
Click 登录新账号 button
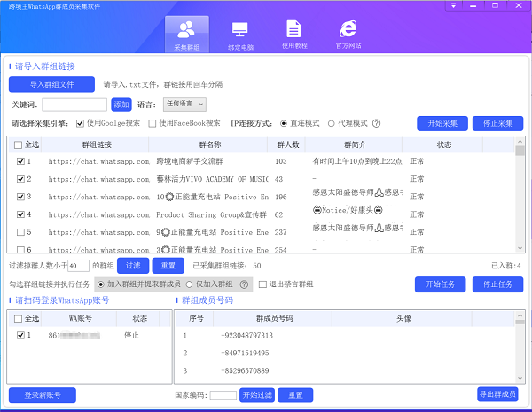(x=43, y=395)
